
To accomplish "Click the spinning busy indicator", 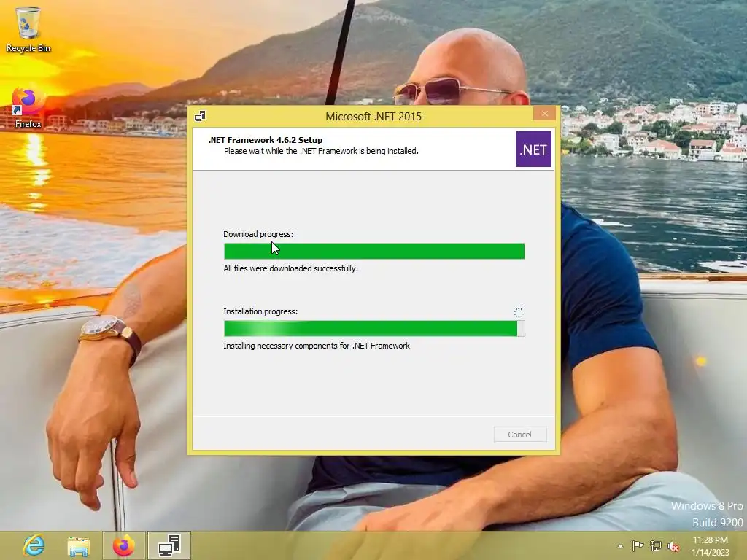I will pyautogui.click(x=519, y=312).
